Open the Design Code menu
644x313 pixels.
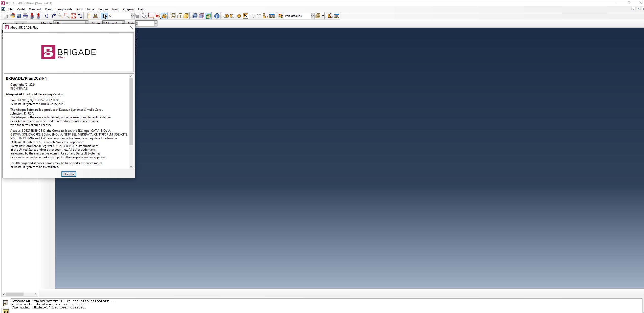64,9
